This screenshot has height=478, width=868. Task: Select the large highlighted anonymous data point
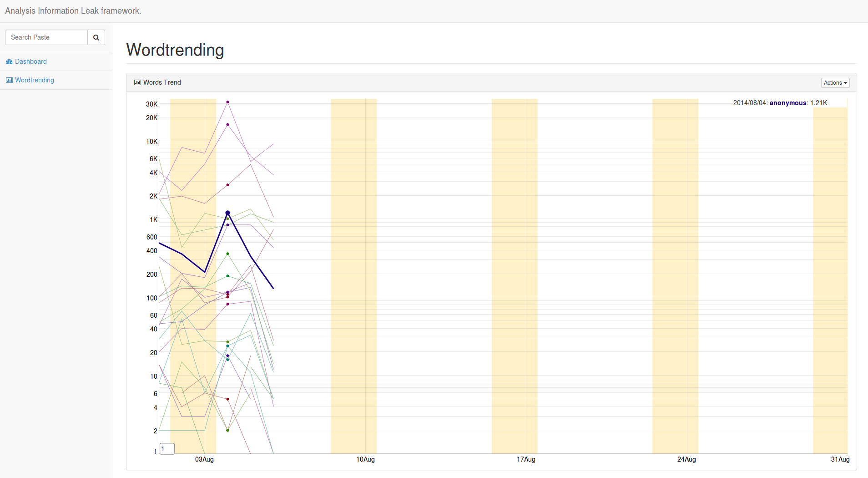pos(227,213)
